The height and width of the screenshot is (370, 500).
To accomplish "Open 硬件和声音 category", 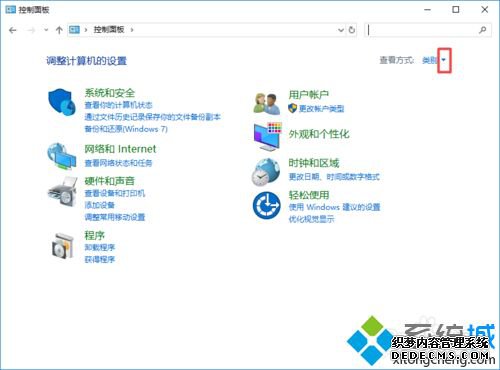I will tap(109, 181).
